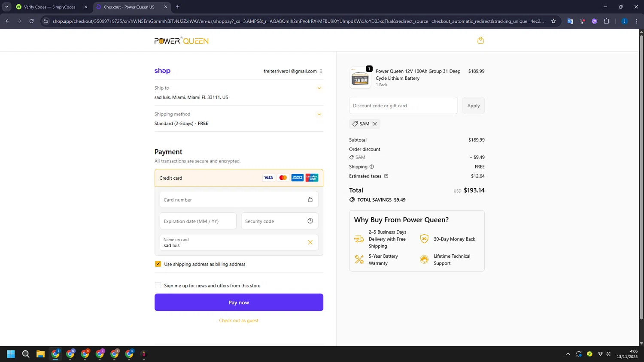Screen dimensions: 644x362
Task: Click the Mastercard logo
Action: point(283,178)
